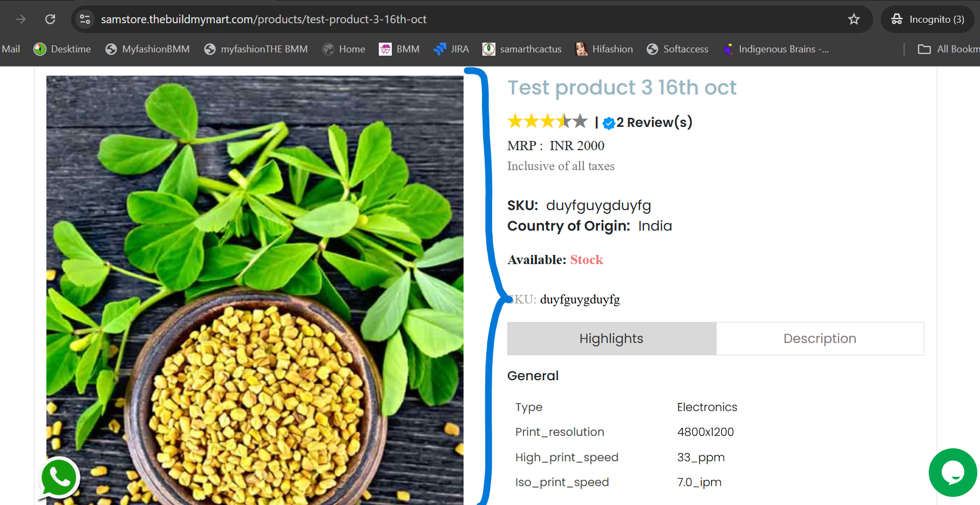
Task: Open the site information icon in address bar
Action: (85, 19)
